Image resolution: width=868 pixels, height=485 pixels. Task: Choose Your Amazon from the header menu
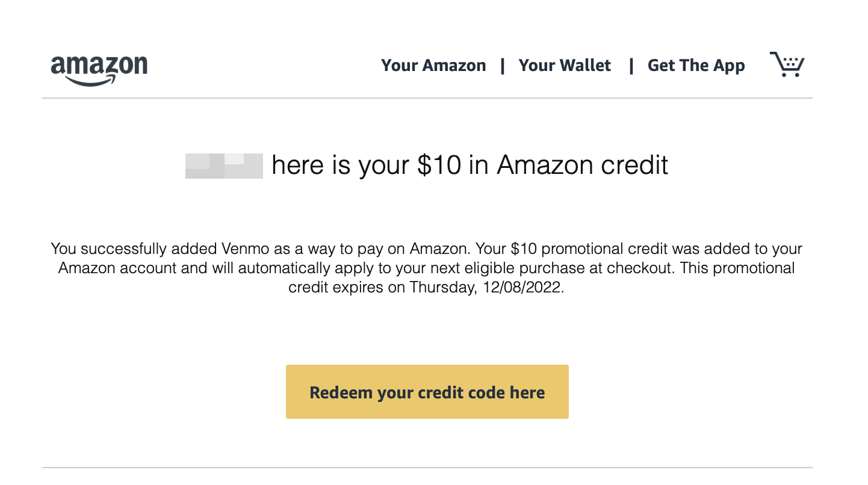pyautogui.click(x=433, y=65)
